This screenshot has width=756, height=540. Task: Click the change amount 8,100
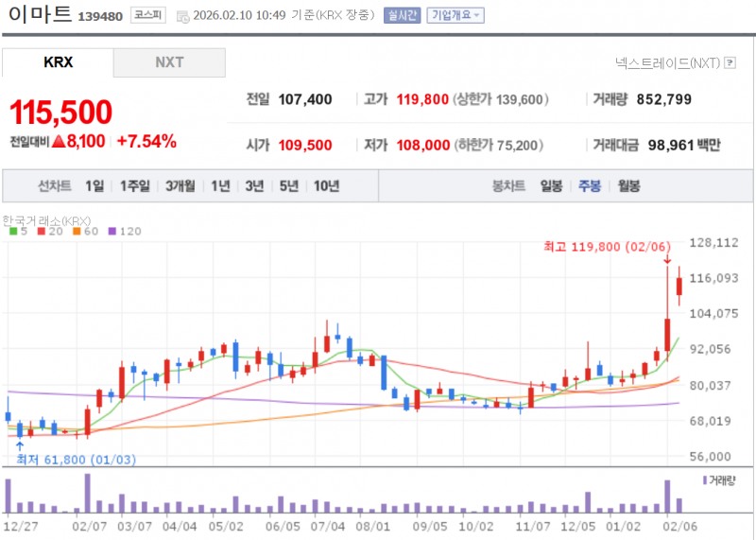(x=86, y=142)
